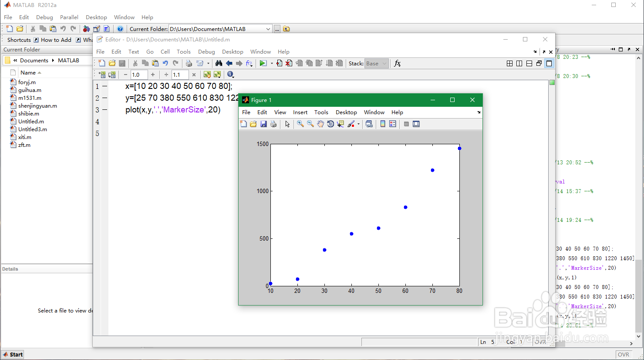Split Editor left/right layout
This screenshot has height=360, width=644.
[519, 63]
